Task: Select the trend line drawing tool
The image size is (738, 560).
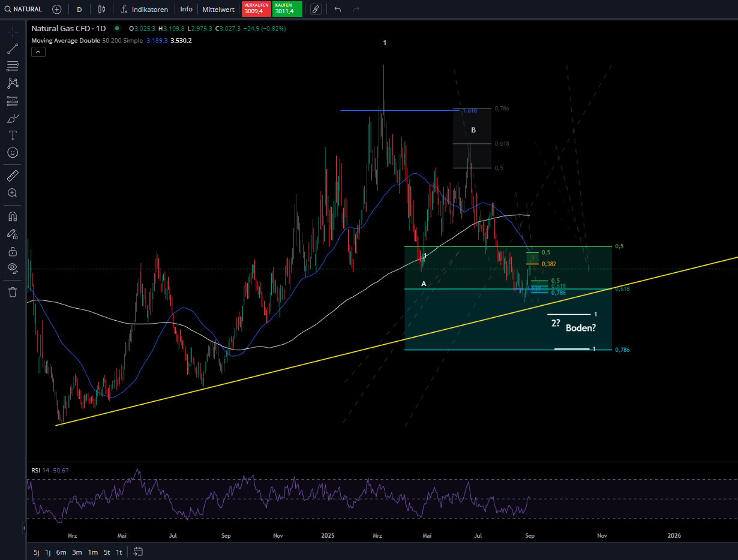Action: coord(13,49)
